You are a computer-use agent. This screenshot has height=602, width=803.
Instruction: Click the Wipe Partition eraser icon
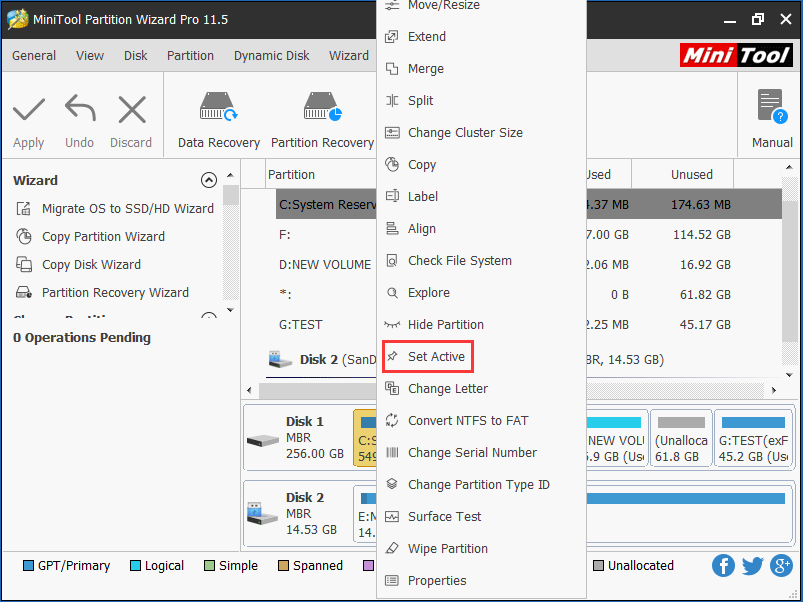click(x=392, y=548)
